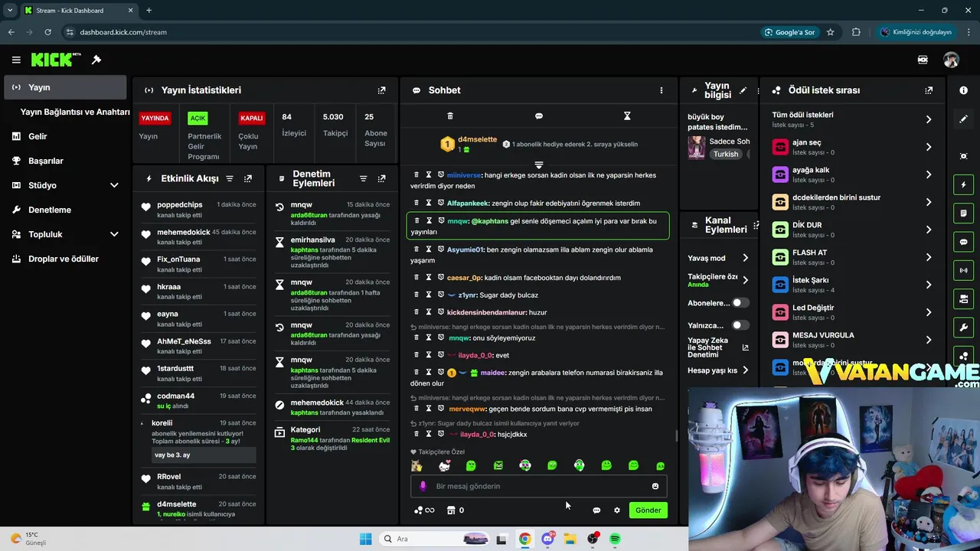Open Tüm ödül istekleri list
This screenshot has height=551, width=980.
coord(853,119)
